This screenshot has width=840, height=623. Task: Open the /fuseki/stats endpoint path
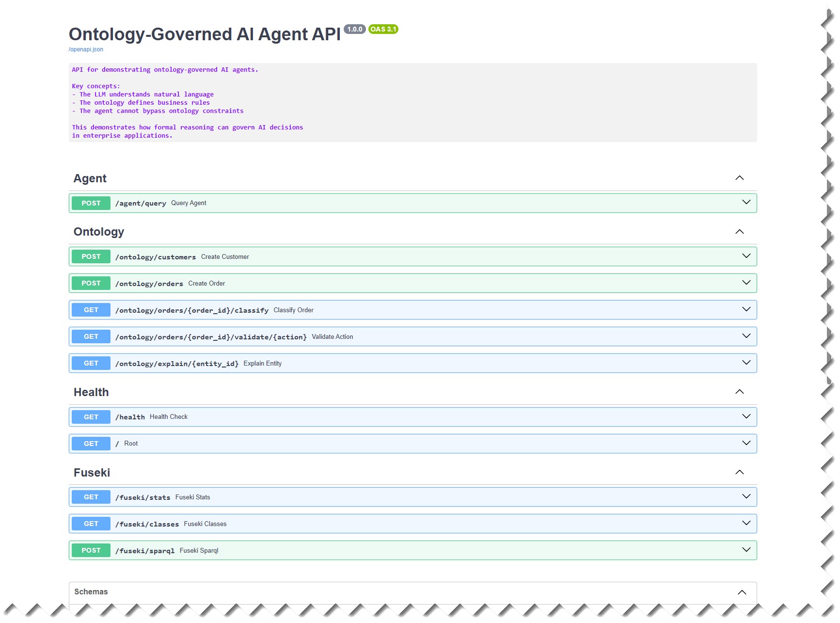[x=143, y=497]
